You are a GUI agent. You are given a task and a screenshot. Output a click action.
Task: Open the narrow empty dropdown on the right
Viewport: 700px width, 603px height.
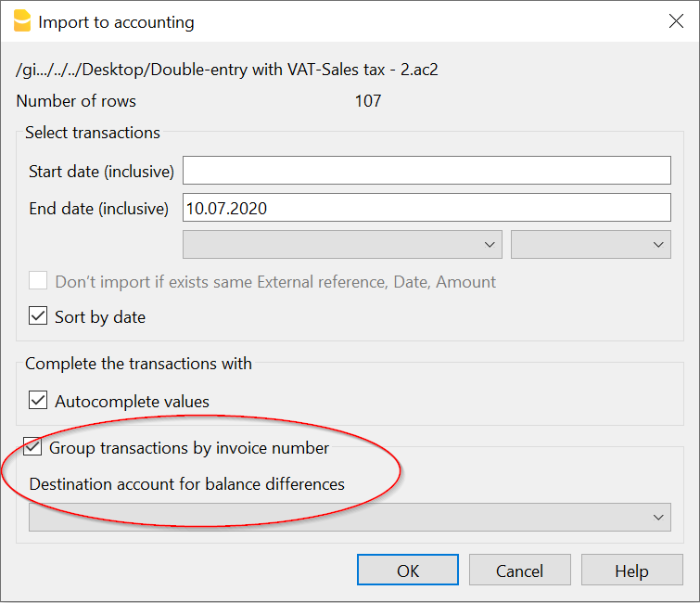[x=590, y=245]
